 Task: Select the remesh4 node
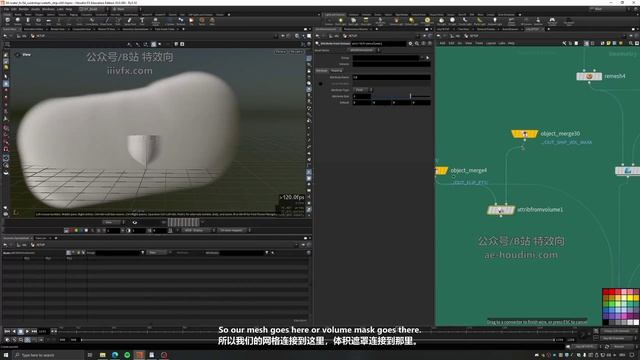pyautogui.click(x=589, y=76)
